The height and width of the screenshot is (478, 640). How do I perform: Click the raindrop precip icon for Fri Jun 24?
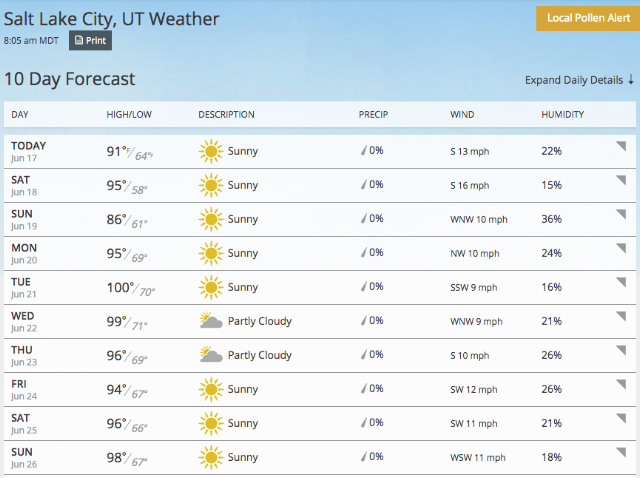coord(363,389)
